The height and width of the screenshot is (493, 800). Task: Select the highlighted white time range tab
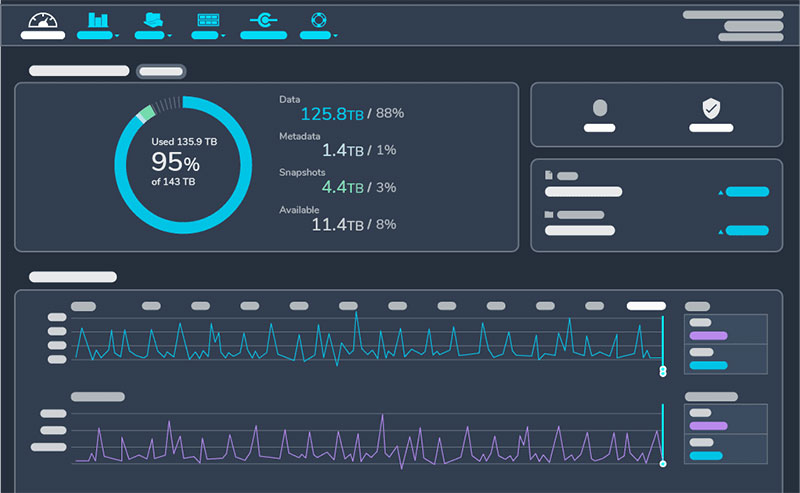[646, 306]
